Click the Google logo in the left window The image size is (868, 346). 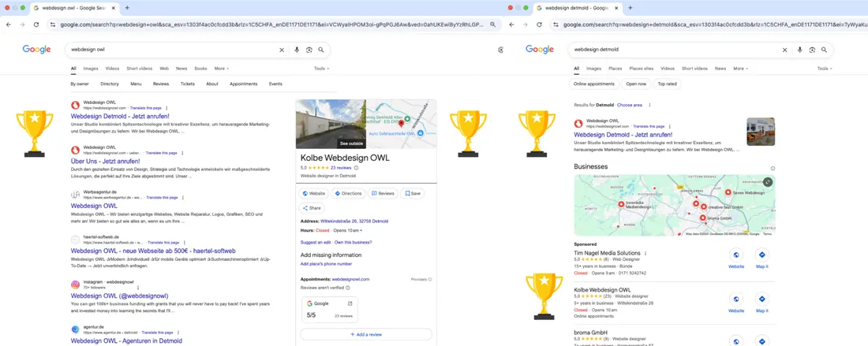point(36,49)
